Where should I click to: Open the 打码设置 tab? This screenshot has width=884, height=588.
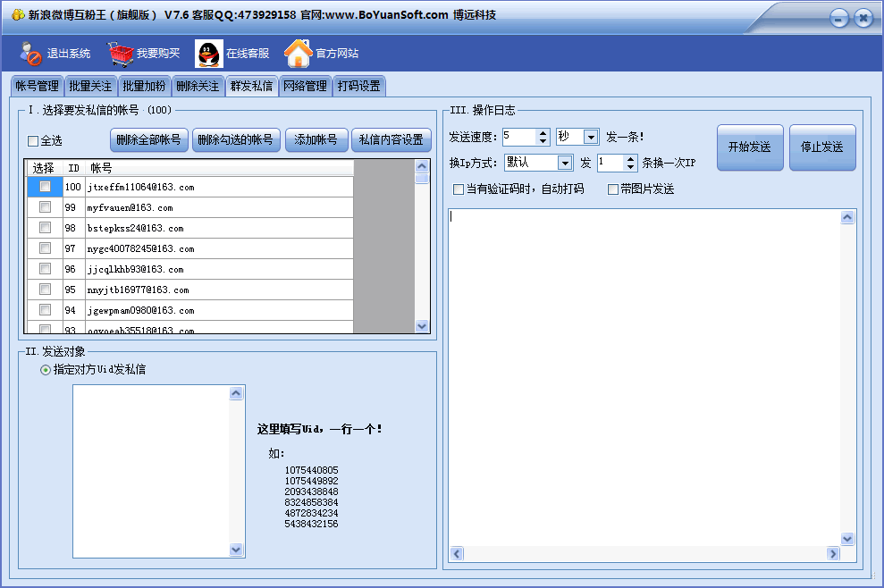358,87
